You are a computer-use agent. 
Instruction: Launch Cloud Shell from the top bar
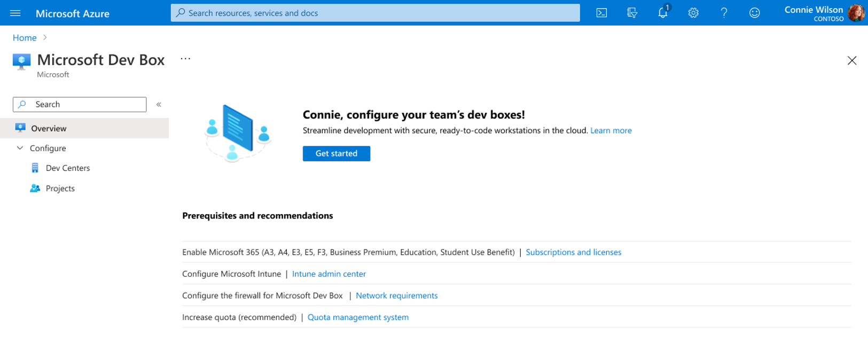601,13
